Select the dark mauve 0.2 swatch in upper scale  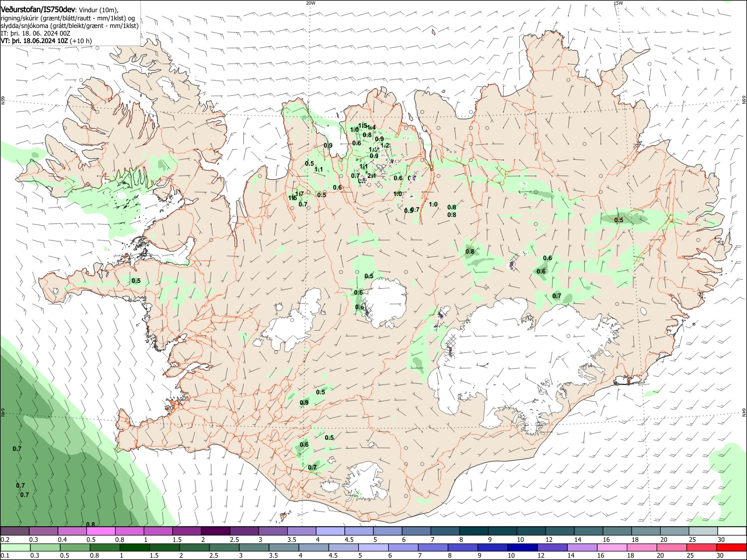[x=15, y=531]
